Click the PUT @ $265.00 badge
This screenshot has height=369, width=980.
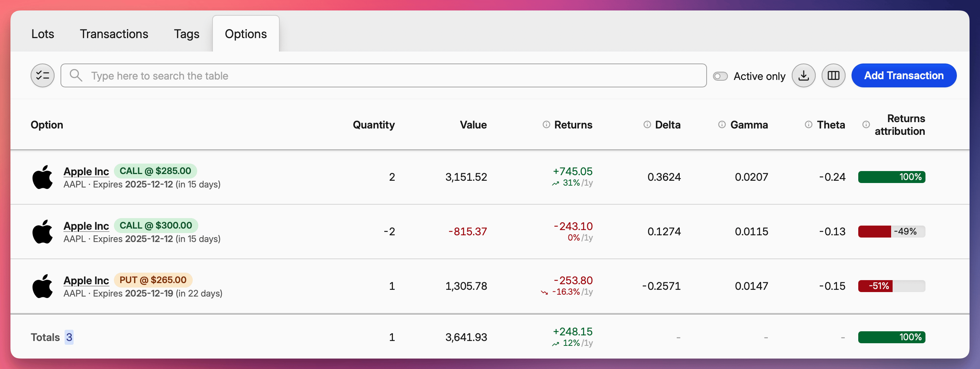click(154, 280)
